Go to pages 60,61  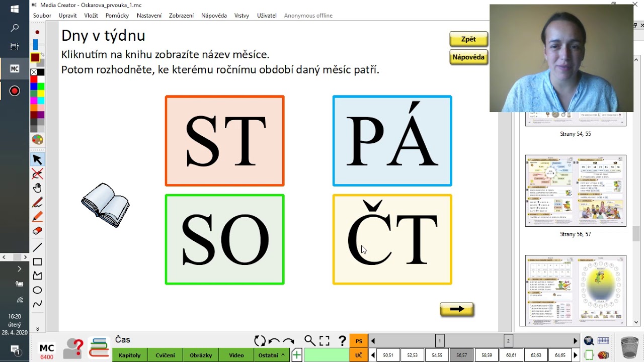pos(511,355)
